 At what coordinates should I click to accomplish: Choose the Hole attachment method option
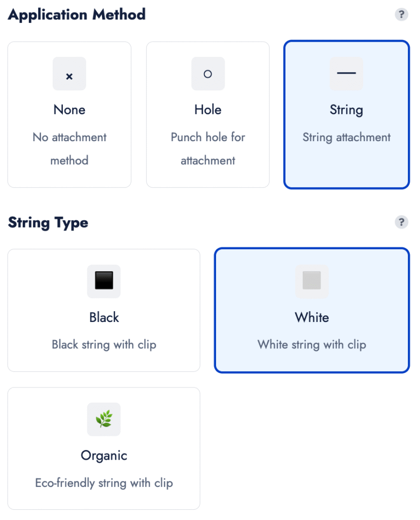coord(208,115)
